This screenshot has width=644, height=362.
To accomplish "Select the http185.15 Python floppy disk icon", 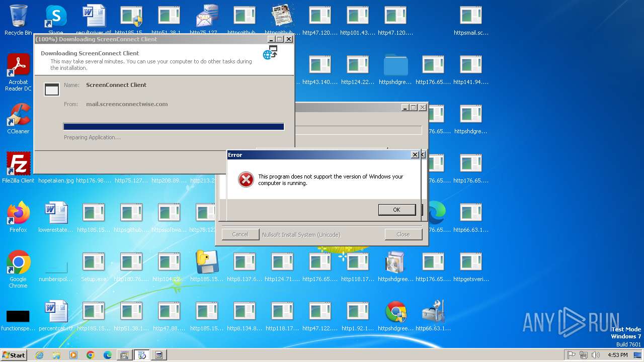I will click(x=207, y=266).
